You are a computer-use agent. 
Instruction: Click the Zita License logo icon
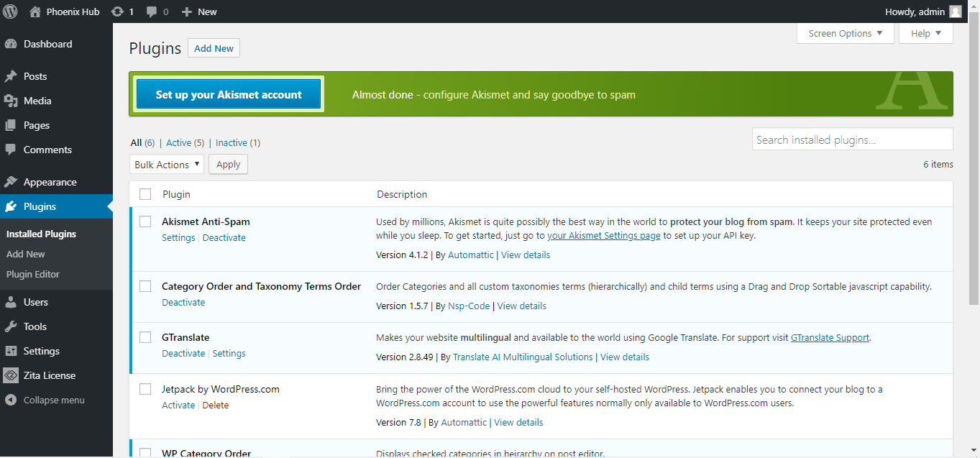click(x=11, y=375)
